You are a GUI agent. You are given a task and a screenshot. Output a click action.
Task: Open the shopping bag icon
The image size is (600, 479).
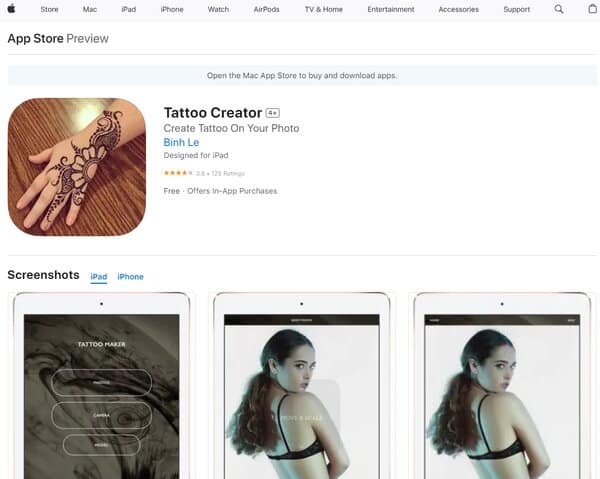tap(592, 9)
